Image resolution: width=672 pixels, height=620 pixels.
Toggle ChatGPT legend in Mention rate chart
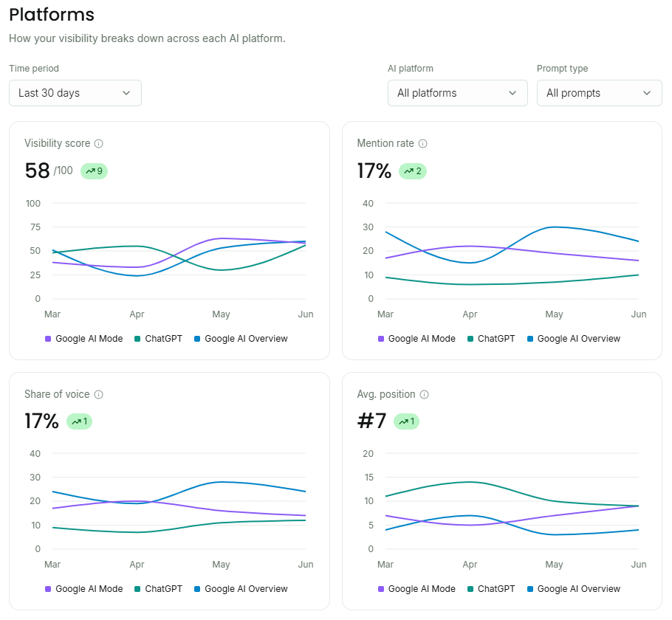tap(491, 339)
